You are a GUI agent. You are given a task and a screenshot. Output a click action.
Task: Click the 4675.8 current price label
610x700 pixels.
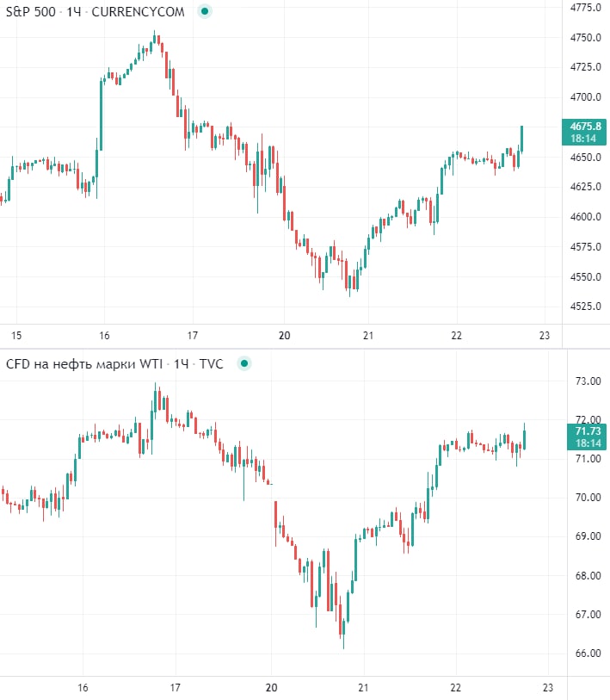[x=585, y=126]
